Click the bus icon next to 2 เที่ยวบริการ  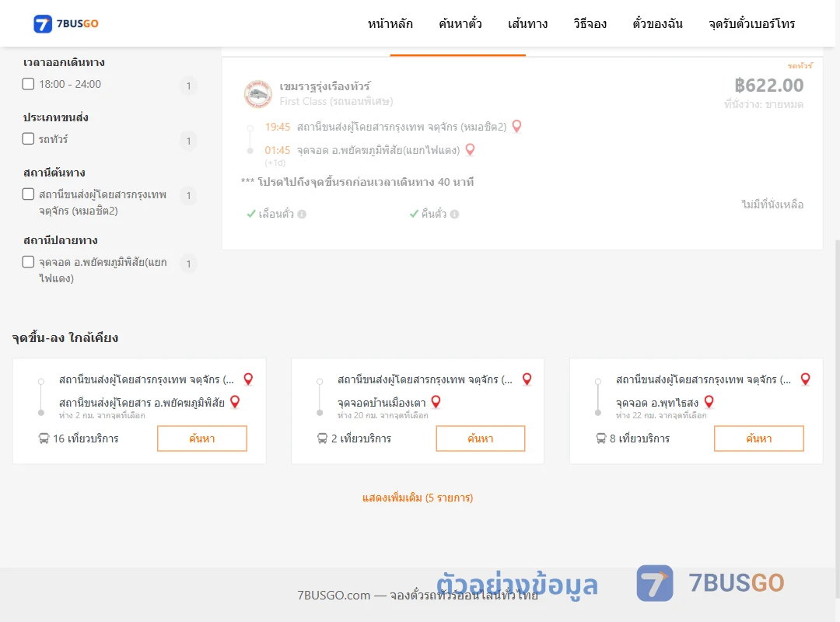click(322, 439)
